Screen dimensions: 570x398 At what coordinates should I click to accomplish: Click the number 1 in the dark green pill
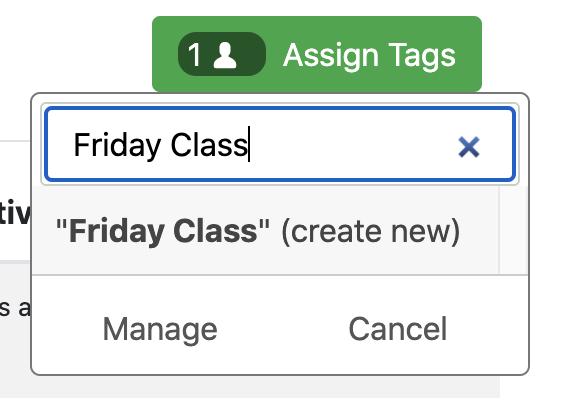(194, 55)
